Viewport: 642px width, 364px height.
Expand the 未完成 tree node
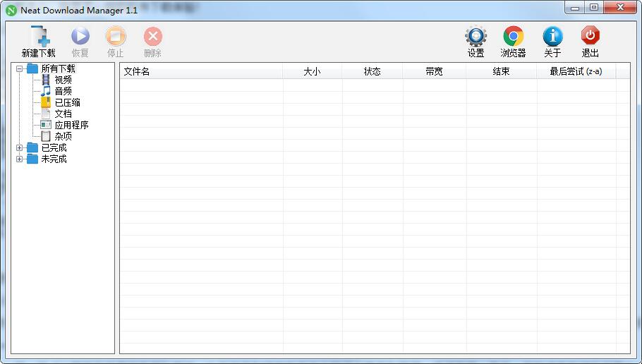[19, 159]
